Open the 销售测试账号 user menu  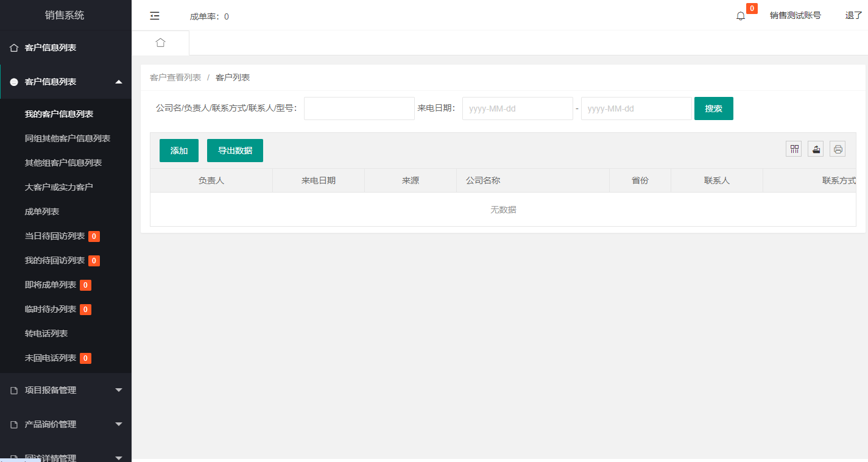pyautogui.click(x=796, y=16)
